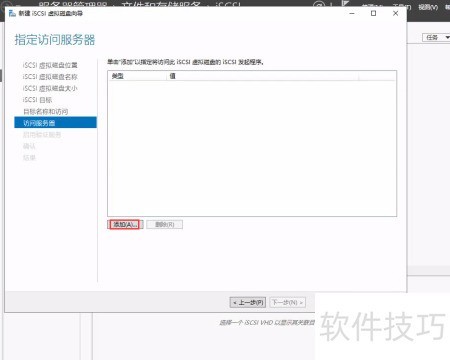Click the notifications flag icon in Server Manager
450x360 pixels.
tap(346, 4)
